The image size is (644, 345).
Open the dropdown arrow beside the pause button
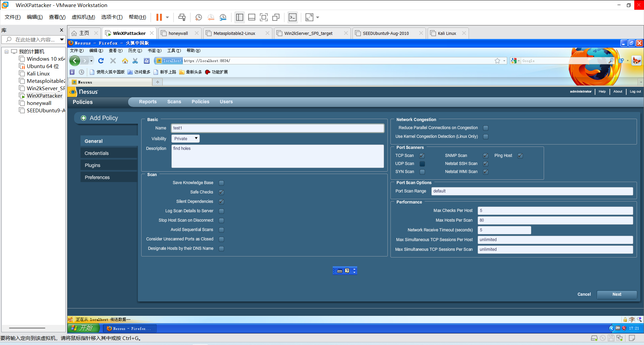tap(167, 17)
